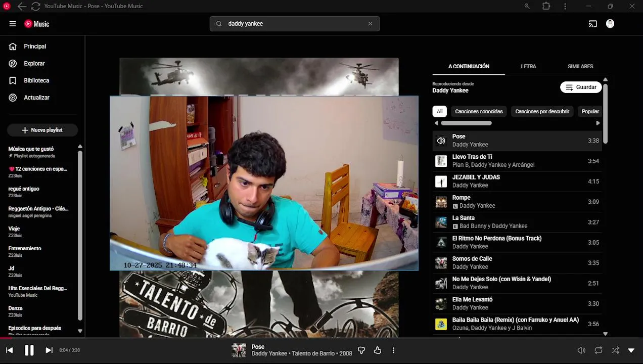The image size is (643, 364).
Task: Select Canciones por descubrir filter chip
Action: pos(542,111)
